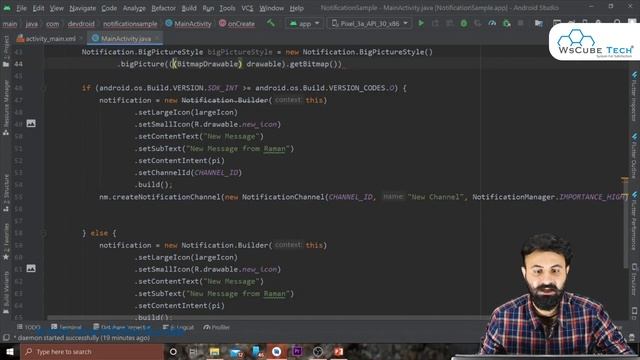The height and width of the screenshot is (360, 640).
Task: Open the Flutter Outline side panel
Action: tap(634, 156)
